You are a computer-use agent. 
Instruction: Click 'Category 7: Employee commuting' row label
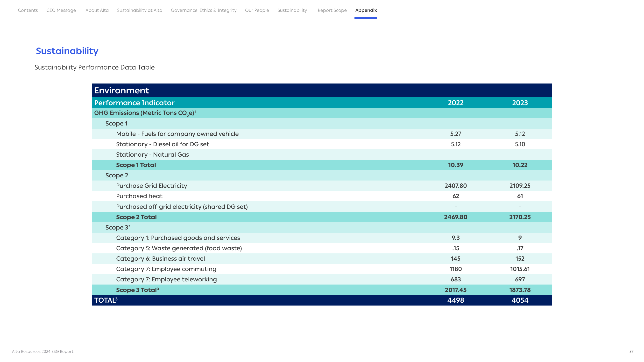[166, 269]
